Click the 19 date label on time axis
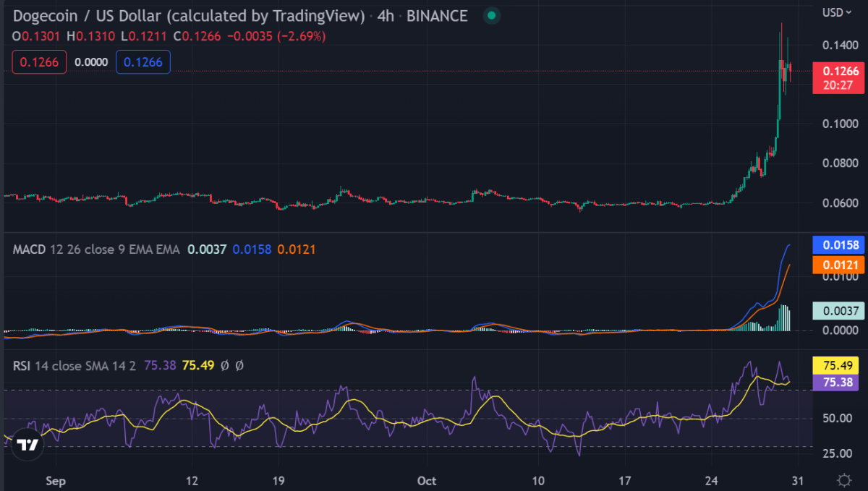Image resolution: width=868 pixels, height=491 pixels. click(279, 480)
